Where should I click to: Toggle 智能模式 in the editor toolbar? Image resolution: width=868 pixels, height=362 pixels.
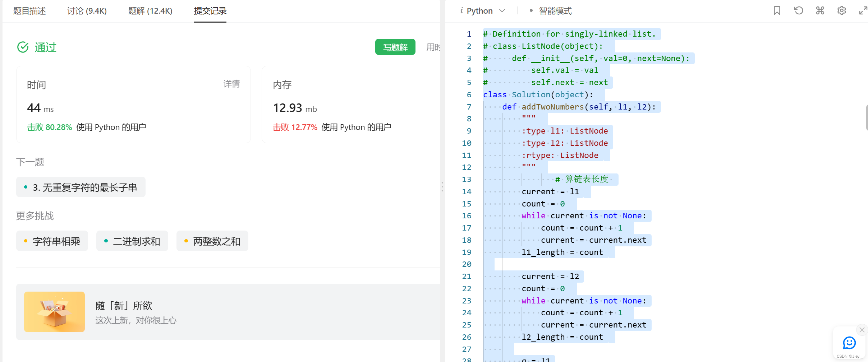pos(553,11)
